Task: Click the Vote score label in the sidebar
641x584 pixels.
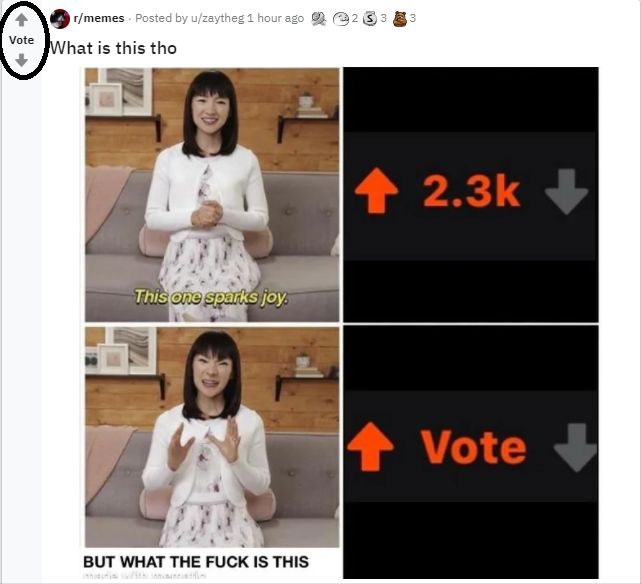Action: (x=21, y=40)
